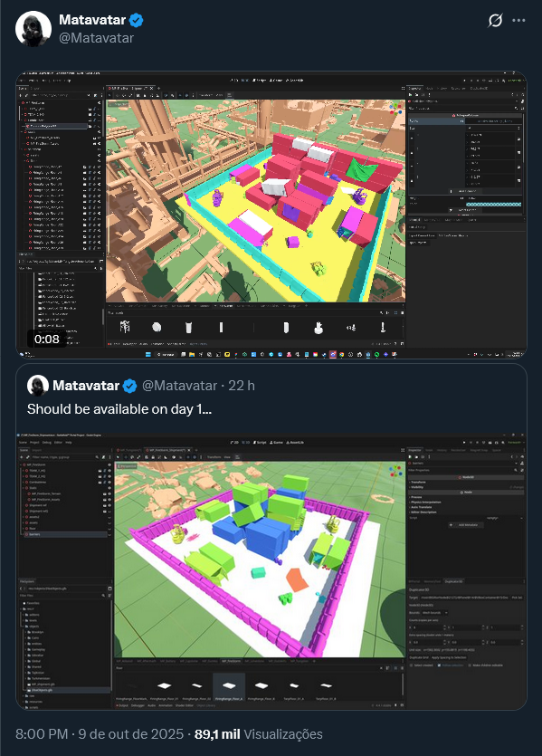Open the Shader Editor tab in bottom panel
This screenshot has height=756, width=542.
[184, 705]
